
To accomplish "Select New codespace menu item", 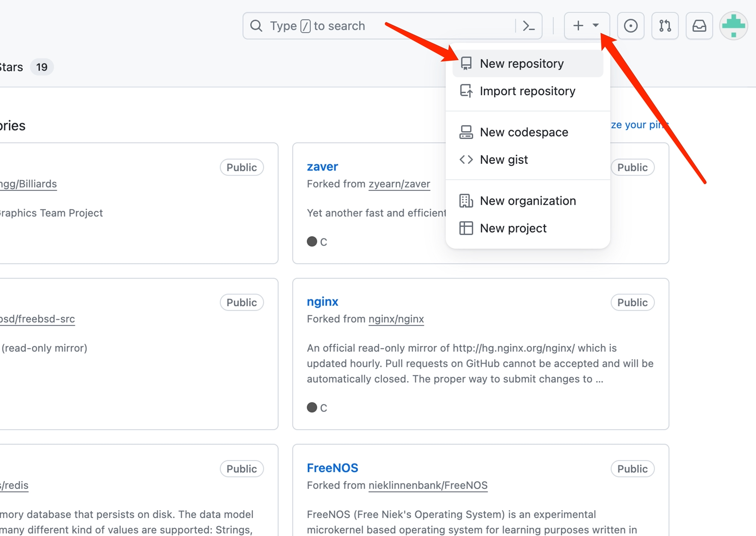I will [528, 132].
